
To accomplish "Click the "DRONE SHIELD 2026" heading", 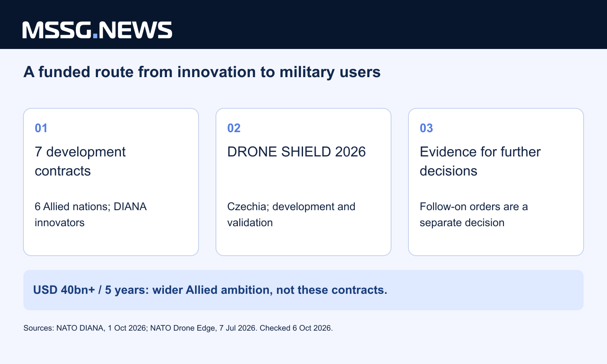I will click(x=297, y=152).
